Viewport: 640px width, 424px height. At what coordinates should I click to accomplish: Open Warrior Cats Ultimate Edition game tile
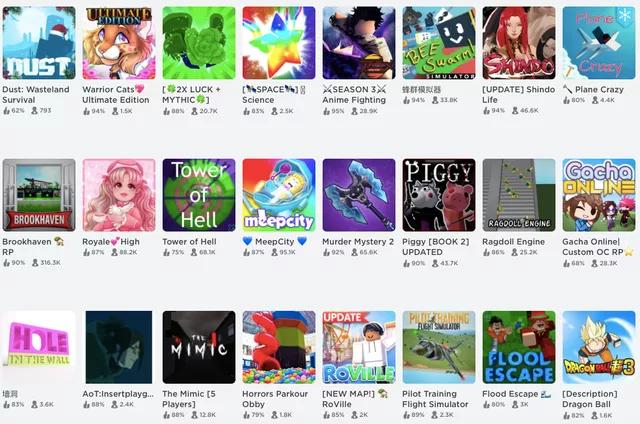(119, 43)
